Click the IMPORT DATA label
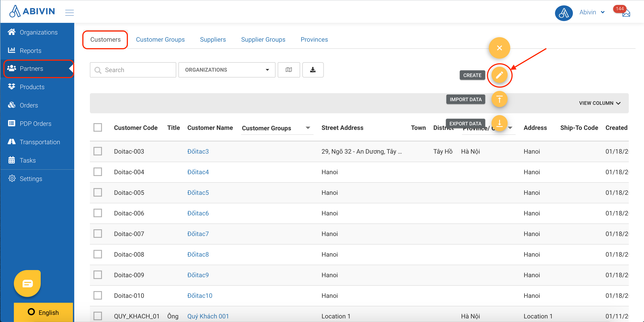Screen dimensions: 644x322 (466, 99)
